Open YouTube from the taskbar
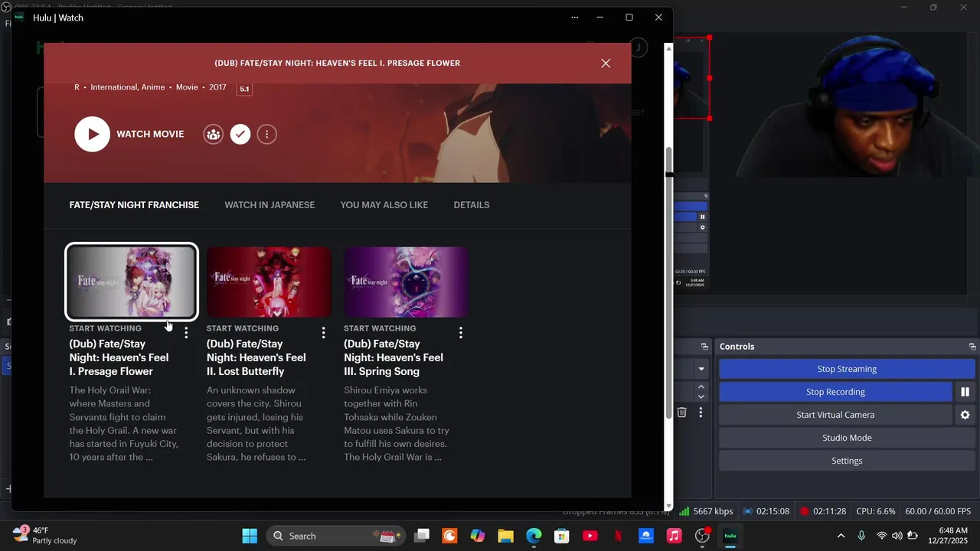 [590, 536]
